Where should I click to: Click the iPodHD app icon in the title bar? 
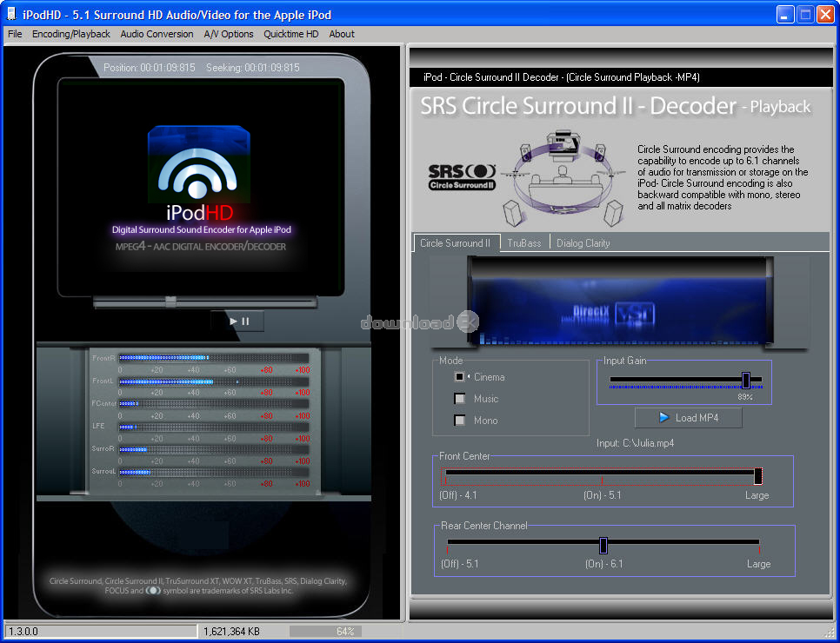coord(11,14)
